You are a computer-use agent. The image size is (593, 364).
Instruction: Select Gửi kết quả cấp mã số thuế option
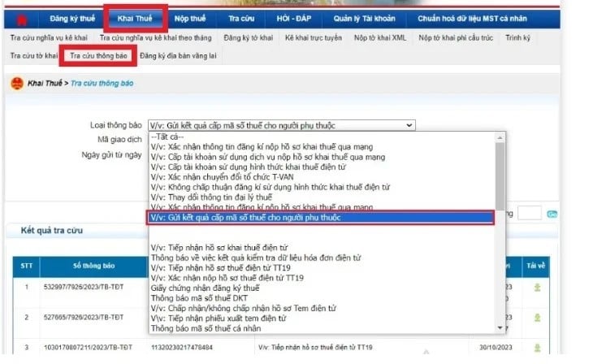(x=320, y=218)
